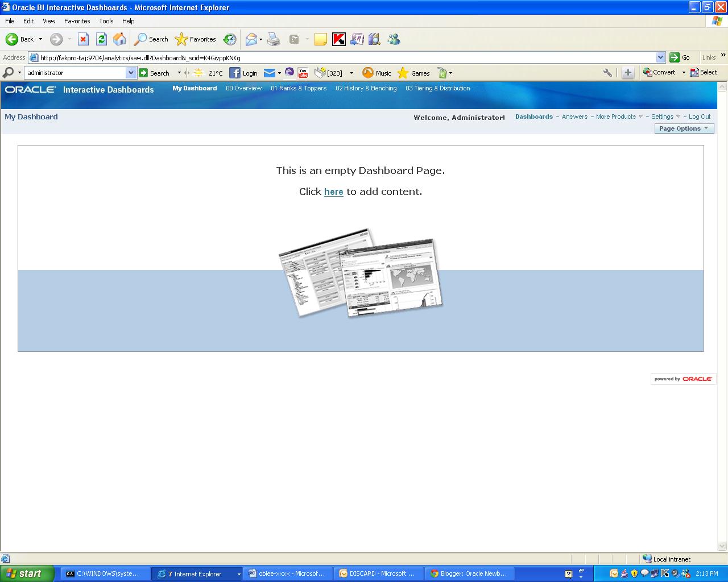Click the Windows start button

(27, 573)
